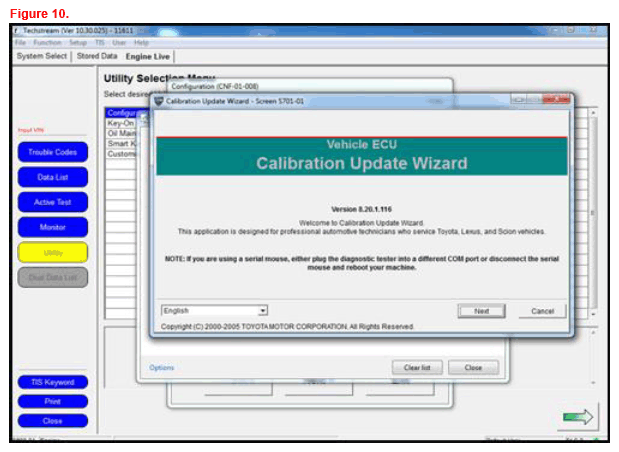Click the blue Close sidebar button
This screenshot has height=452, width=619.
[53, 421]
